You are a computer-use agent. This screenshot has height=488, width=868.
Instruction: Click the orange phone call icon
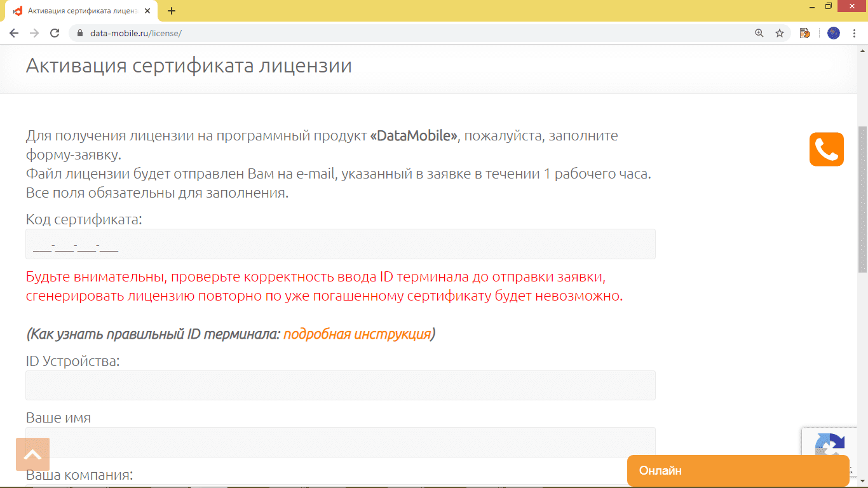point(826,149)
